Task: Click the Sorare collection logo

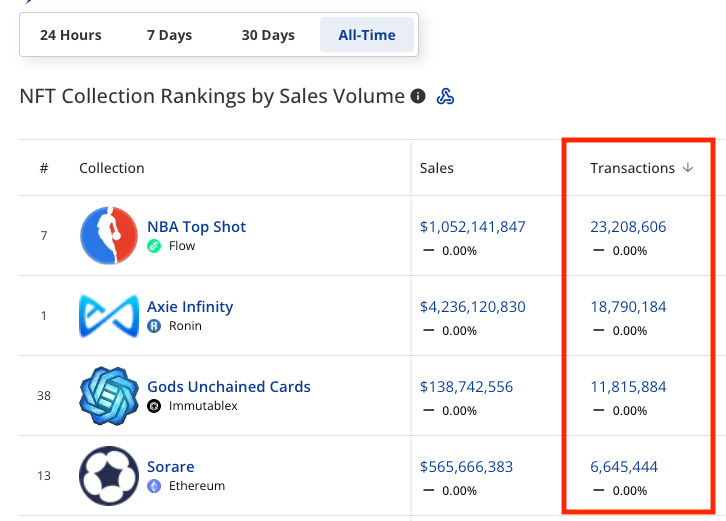Action: [x=108, y=475]
